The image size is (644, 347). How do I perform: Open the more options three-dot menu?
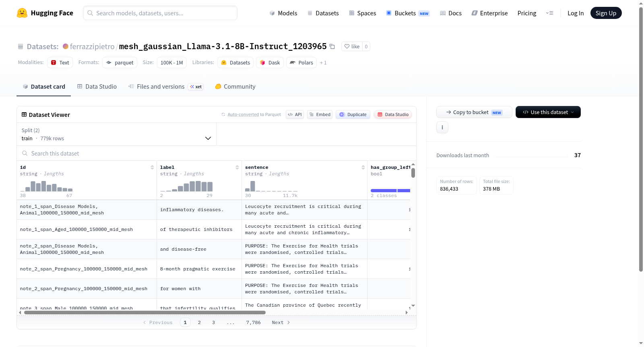[442, 127]
